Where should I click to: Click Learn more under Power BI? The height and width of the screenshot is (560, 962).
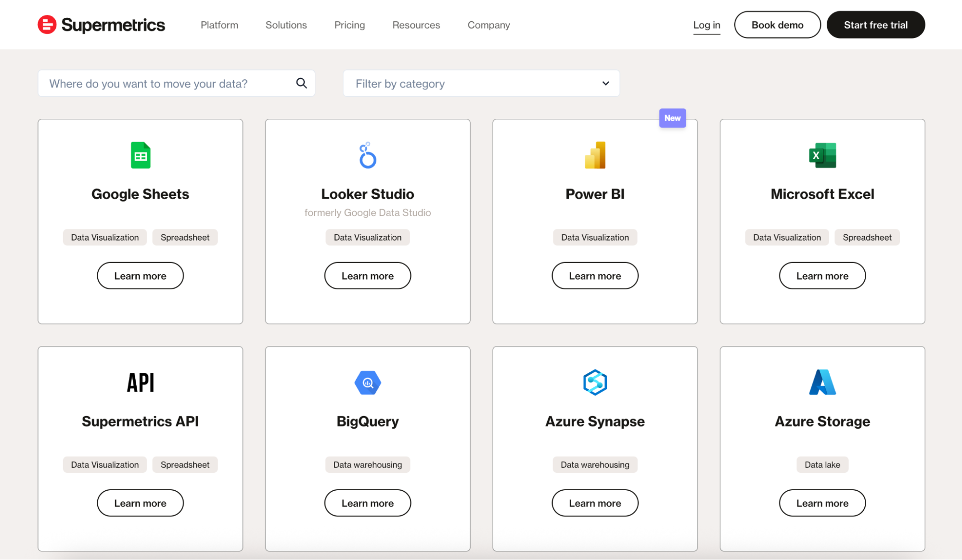click(595, 275)
